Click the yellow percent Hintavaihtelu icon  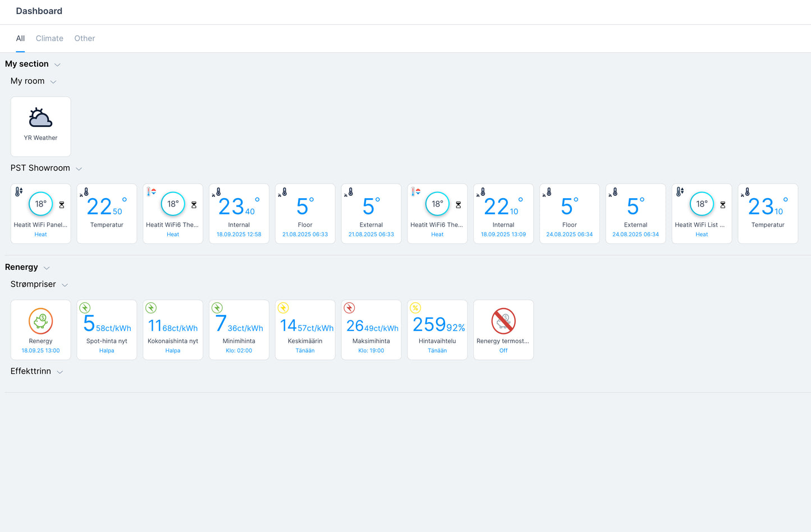(x=415, y=308)
